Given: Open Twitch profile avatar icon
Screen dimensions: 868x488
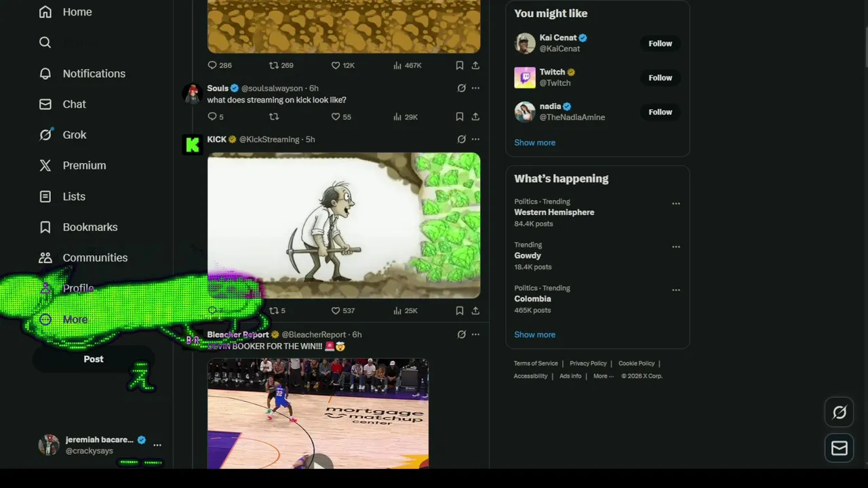Looking at the screenshot, I should pos(525,78).
